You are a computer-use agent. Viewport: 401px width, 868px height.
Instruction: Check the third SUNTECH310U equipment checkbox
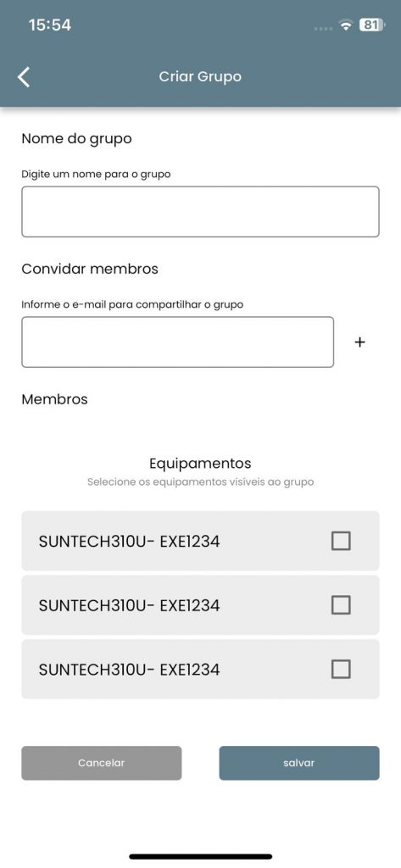click(341, 670)
